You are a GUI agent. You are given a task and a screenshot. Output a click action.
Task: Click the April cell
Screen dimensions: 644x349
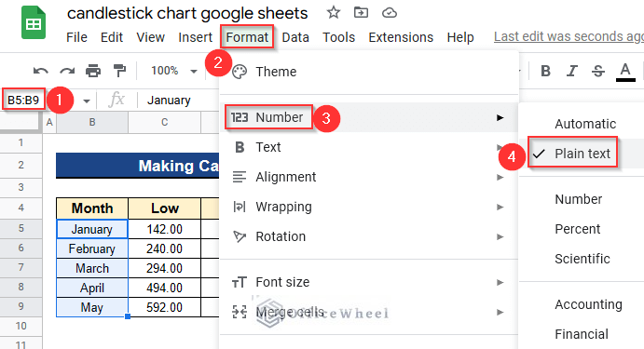pyautogui.click(x=92, y=288)
